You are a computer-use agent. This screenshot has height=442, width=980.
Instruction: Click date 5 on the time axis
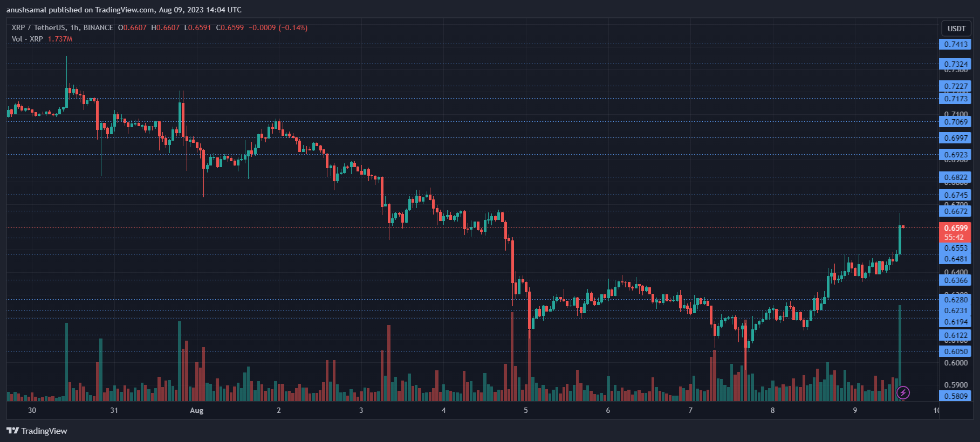[526, 411]
